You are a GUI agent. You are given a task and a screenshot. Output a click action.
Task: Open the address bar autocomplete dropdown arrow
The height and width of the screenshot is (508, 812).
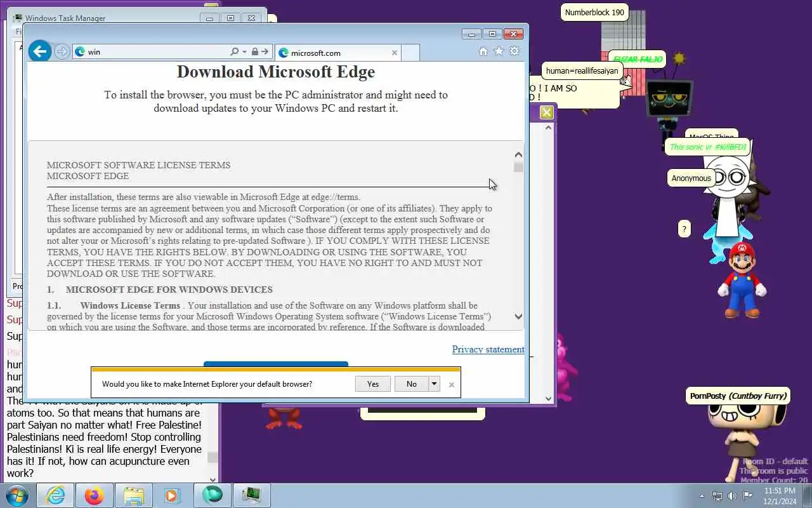click(x=244, y=52)
